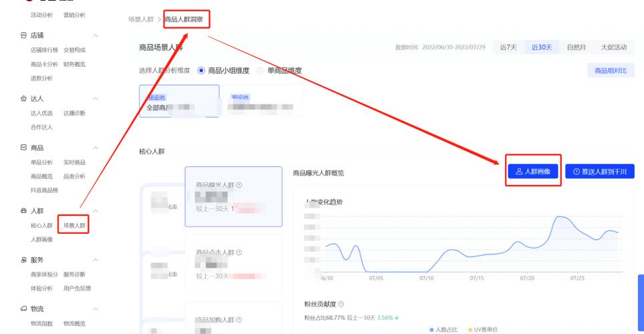Open sidebar 人群画像 menu item
Image resolution: width=644 pixels, height=334 pixels.
tap(41, 239)
